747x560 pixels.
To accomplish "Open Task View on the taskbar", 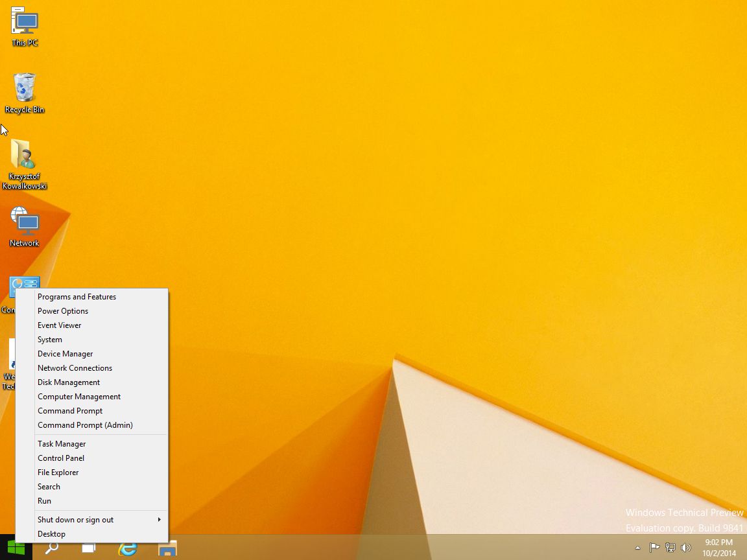I will click(x=89, y=548).
